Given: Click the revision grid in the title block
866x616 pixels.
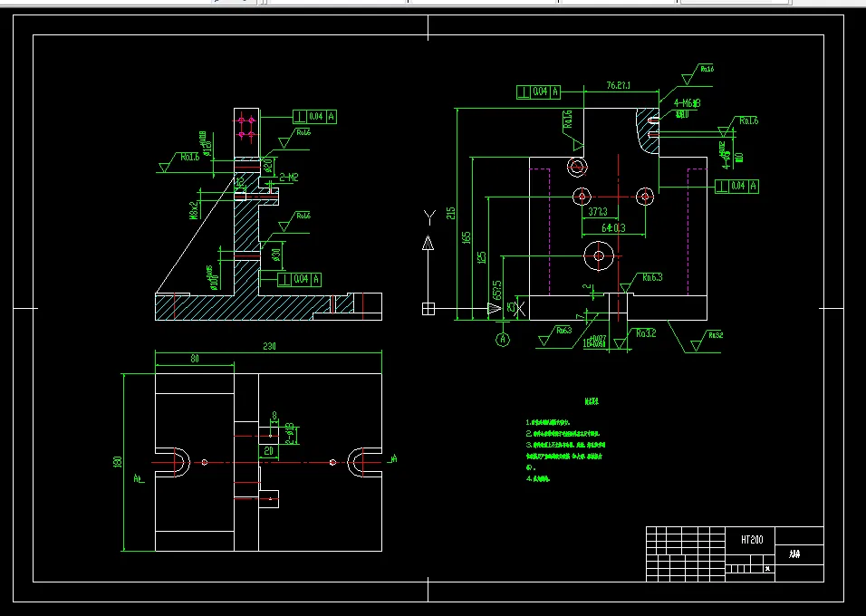Looking at the screenshot, I should tap(686, 554).
